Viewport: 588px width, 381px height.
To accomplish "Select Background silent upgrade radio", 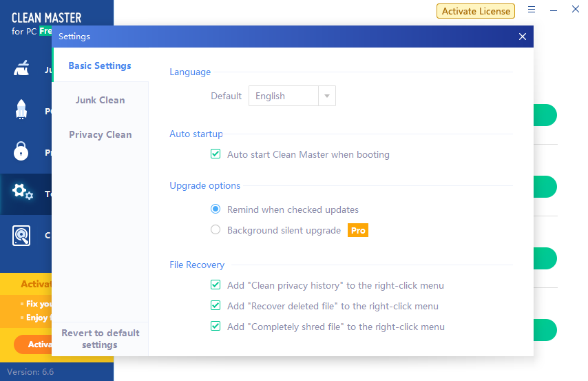I will [216, 229].
